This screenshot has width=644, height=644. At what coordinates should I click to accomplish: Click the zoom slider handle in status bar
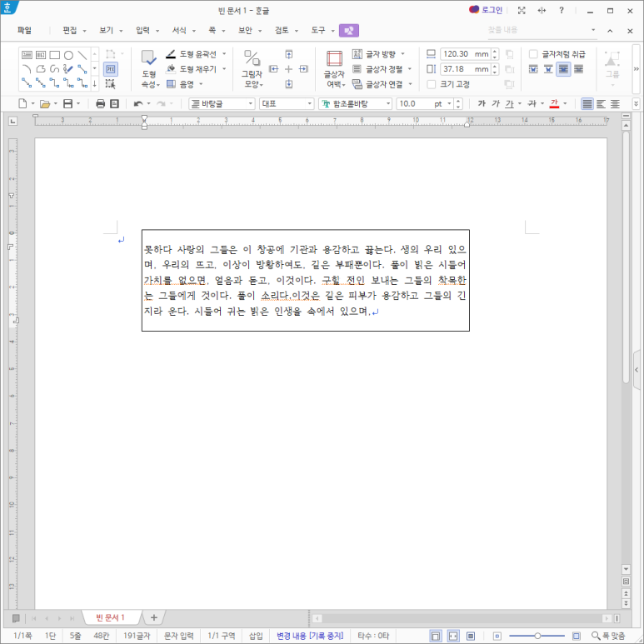(537, 636)
